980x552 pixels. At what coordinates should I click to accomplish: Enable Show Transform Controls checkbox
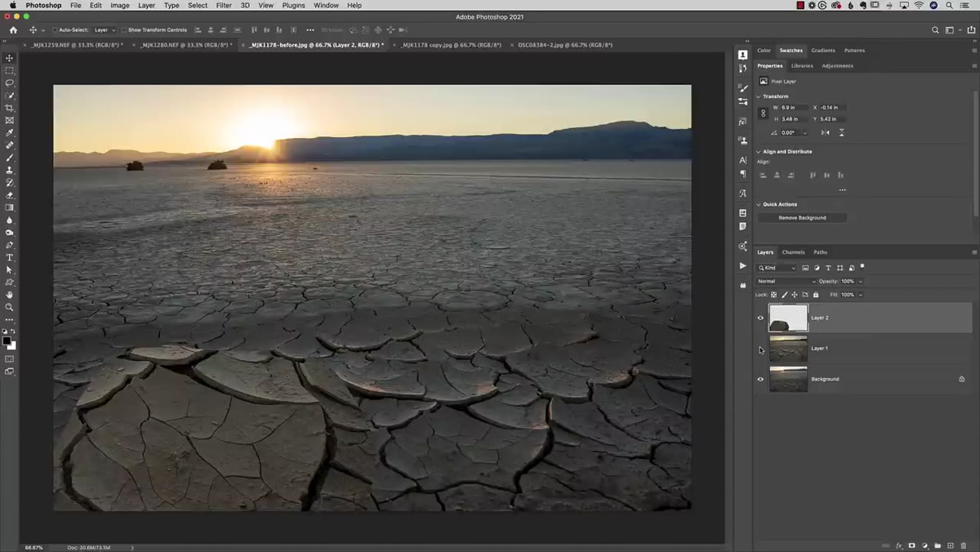tap(124, 30)
